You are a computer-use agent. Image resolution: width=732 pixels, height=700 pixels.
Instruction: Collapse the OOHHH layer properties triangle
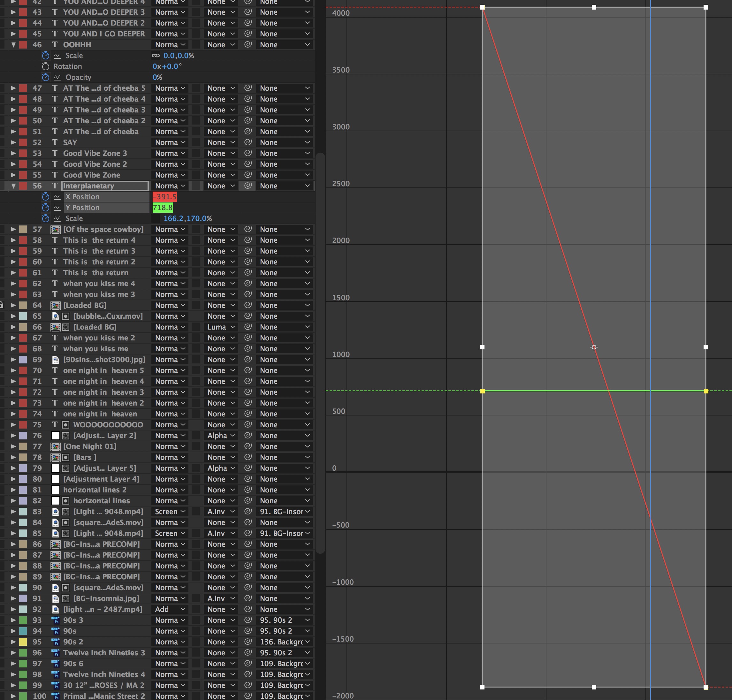tap(13, 44)
